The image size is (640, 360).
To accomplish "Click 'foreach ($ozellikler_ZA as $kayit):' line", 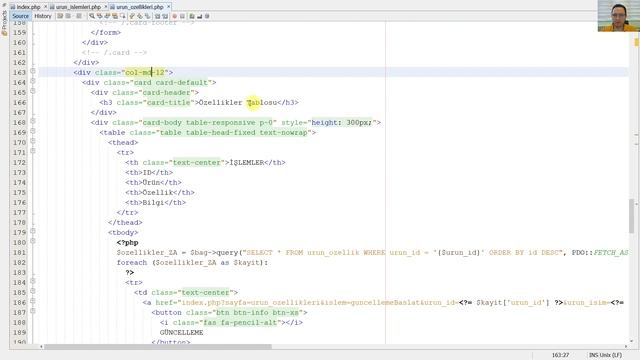I will [193, 262].
